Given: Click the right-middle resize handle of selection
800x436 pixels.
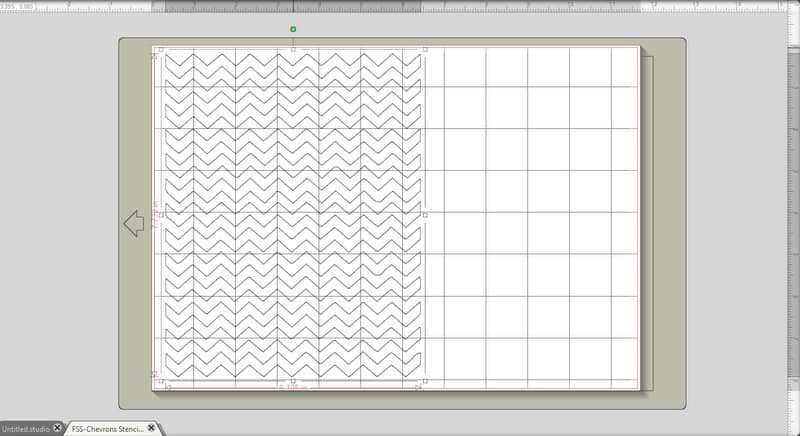Looking at the screenshot, I should [x=425, y=214].
